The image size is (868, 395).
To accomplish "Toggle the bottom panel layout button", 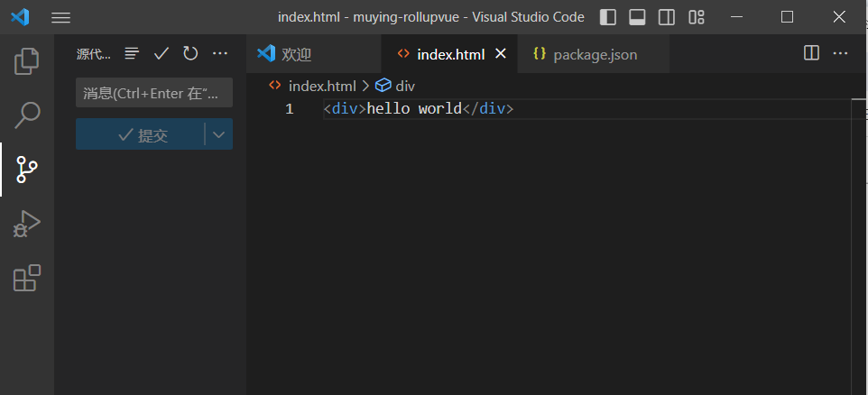I will click(x=637, y=17).
